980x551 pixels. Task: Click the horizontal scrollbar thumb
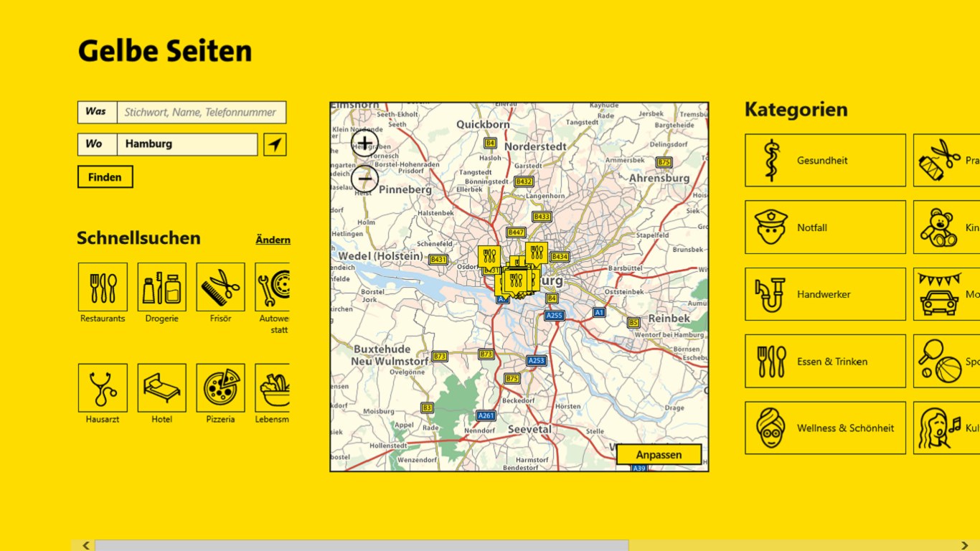(x=362, y=545)
